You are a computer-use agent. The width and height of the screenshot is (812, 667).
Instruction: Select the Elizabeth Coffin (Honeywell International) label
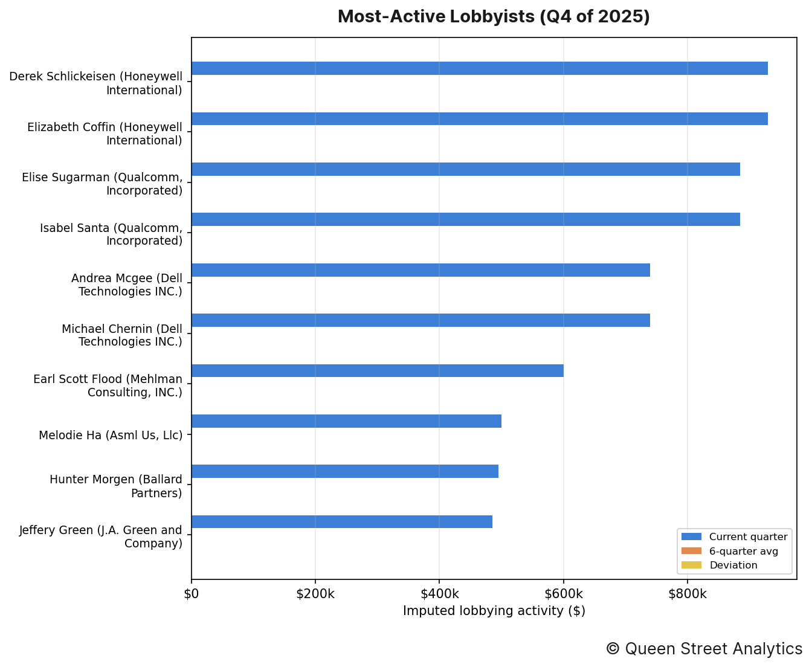tap(105, 134)
